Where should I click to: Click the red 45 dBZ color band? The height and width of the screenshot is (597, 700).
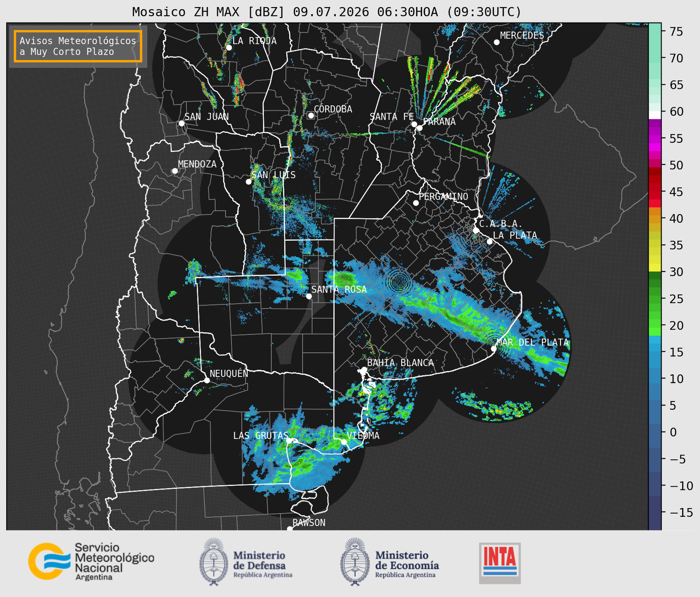pyautogui.click(x=654, y=192)
